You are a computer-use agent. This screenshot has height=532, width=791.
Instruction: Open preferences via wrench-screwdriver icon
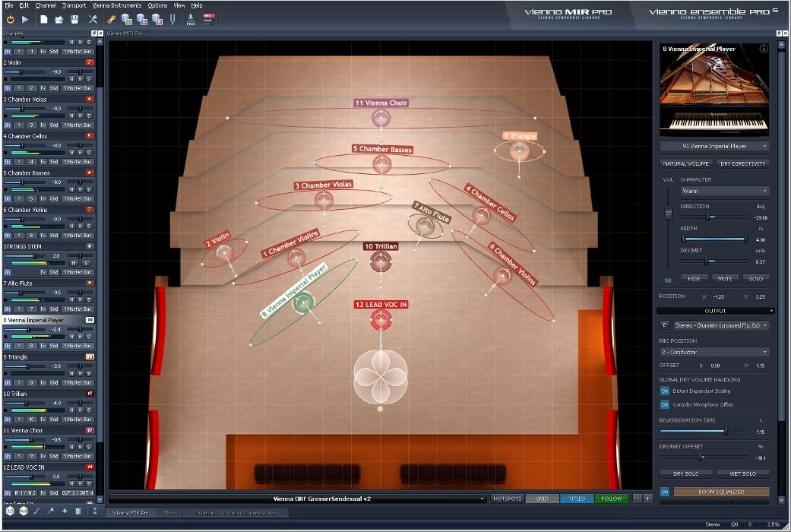pos(93,19)
